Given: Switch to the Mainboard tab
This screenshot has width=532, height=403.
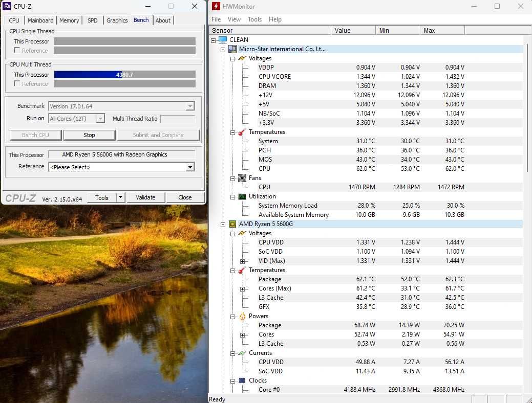Looking at the screenshot, I should pyautogui.click(x=40, y=20).
